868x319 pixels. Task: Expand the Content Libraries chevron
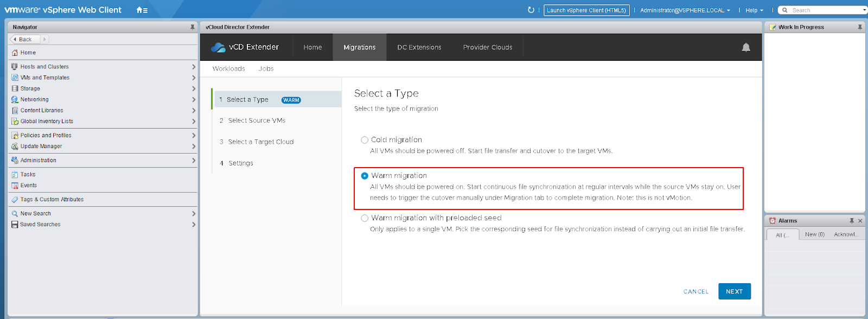coord(194,110)
